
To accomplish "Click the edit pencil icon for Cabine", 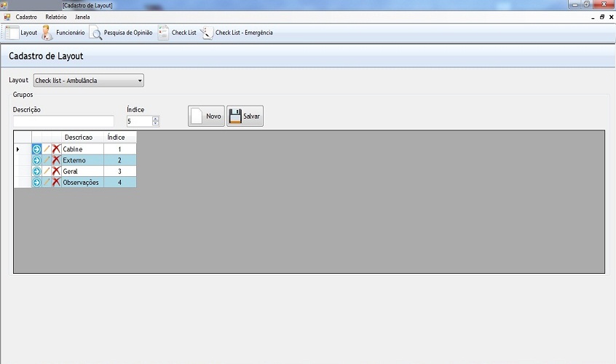I will [47, 149].
